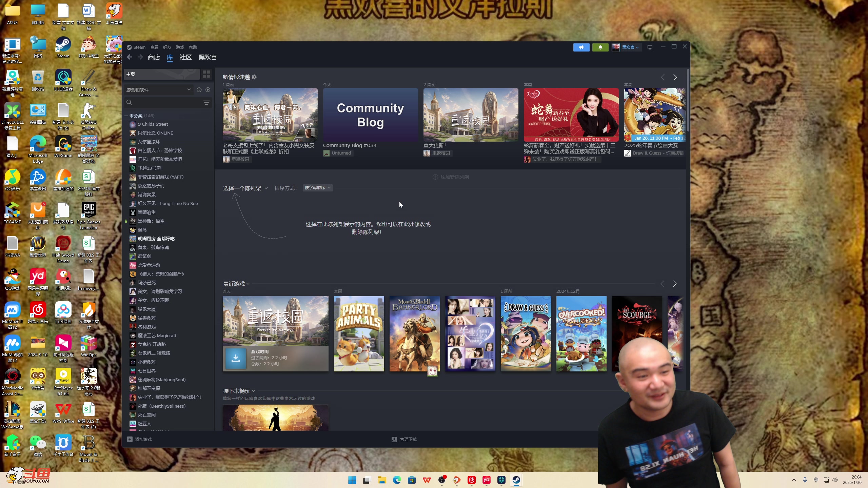Select 七日世界 in library list

146,371
